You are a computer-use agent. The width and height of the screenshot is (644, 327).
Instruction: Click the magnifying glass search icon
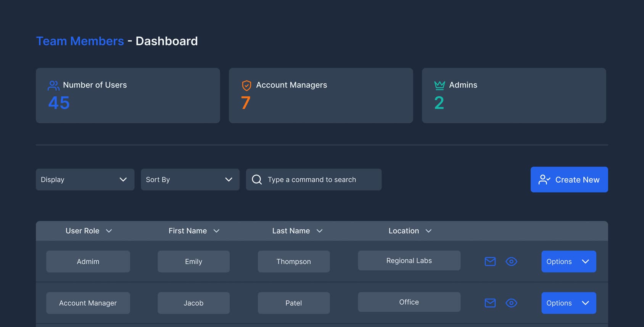pyautogui.click(x=257, y=180)
